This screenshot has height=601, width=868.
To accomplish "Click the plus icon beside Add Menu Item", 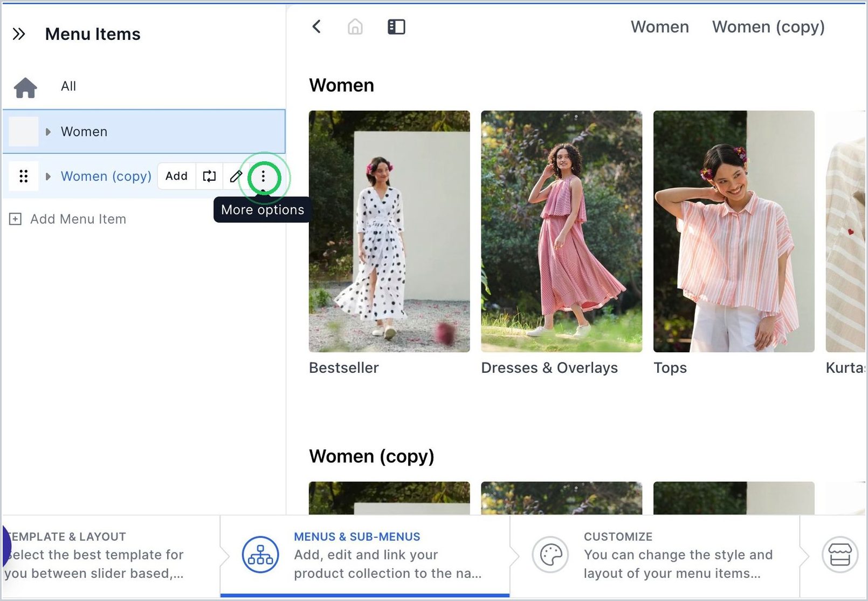I will [15, 219].
